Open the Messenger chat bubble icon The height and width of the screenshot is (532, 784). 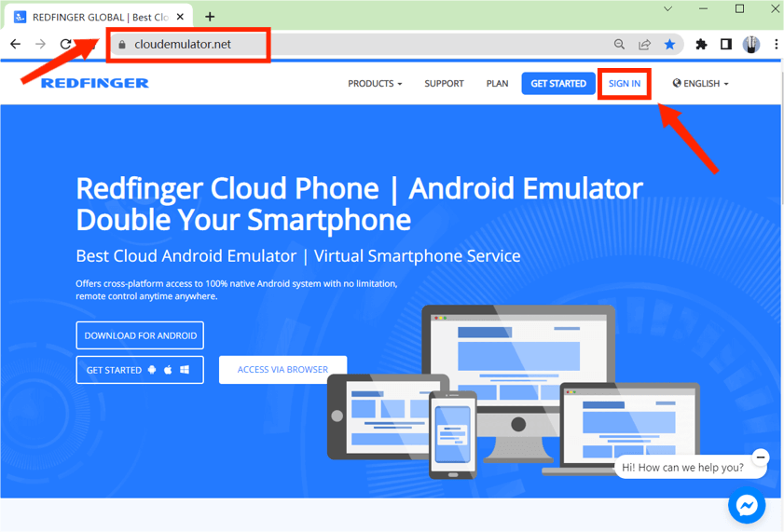click(747, 505)
